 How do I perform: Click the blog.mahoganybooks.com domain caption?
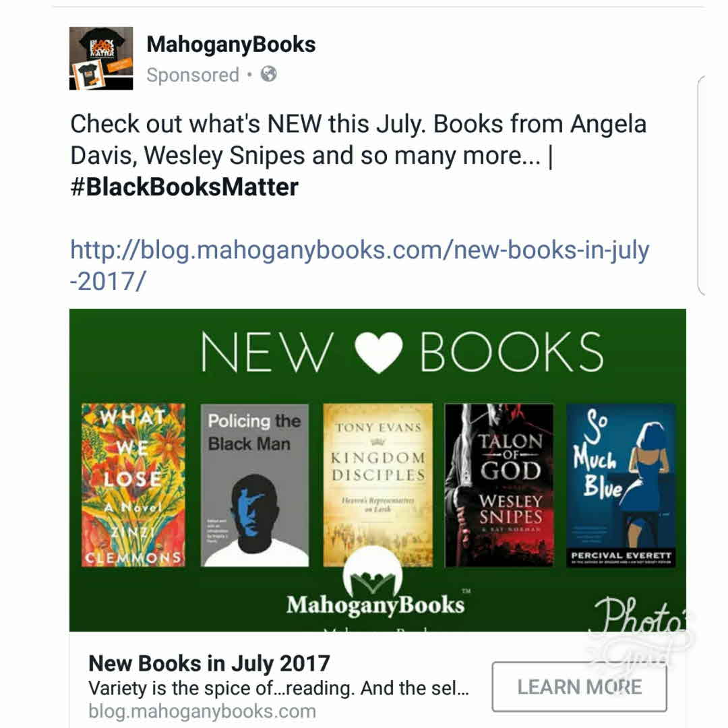tap(202, 711)
